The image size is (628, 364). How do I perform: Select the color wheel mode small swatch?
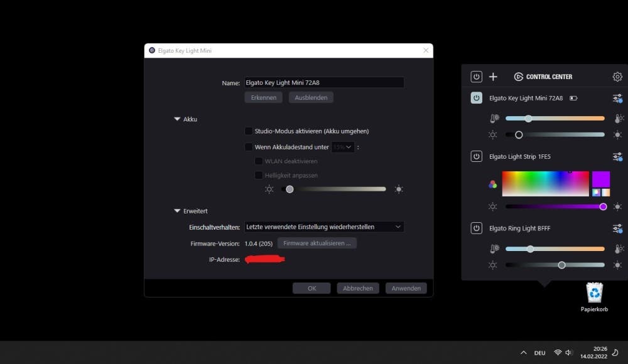pos(597,192)
